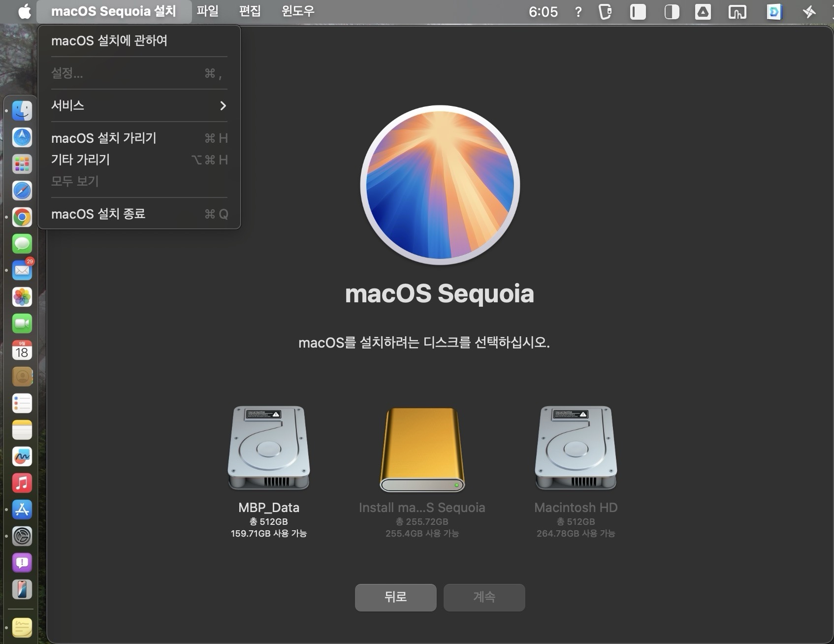Open Feedback Assistant purple icon in Dock
Screen dimensions: 834x644
[22, 563]
